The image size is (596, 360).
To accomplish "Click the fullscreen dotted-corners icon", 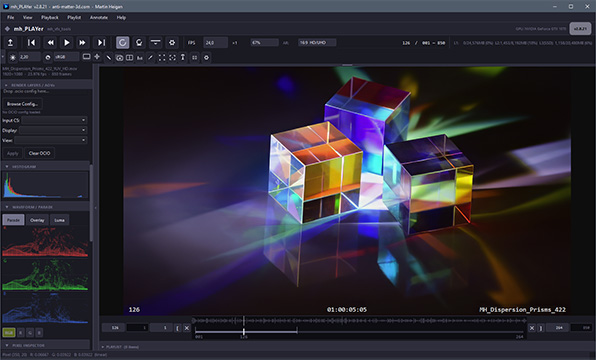I will point(173,57).
